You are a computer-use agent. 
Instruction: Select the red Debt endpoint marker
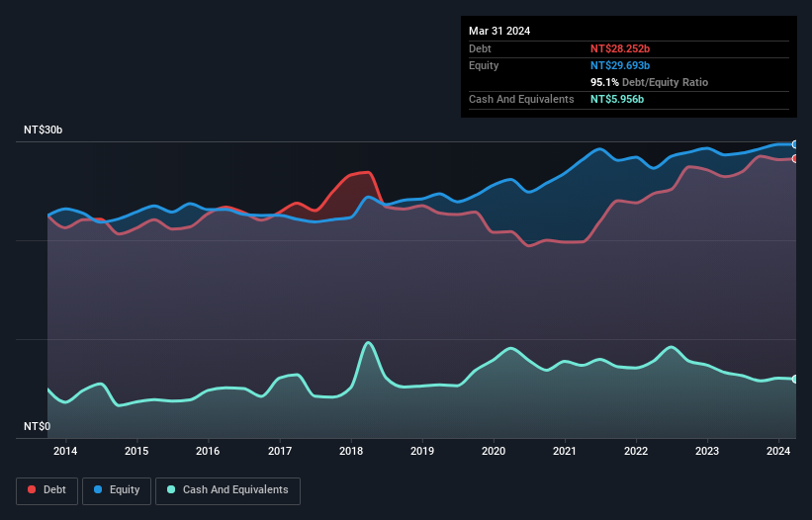click(x=795, y=159)
